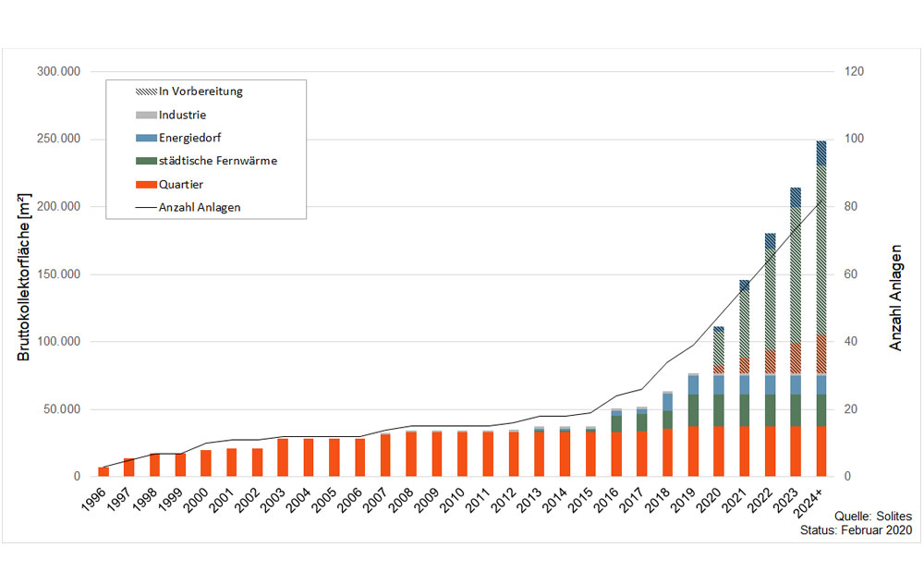Click the hatched In Vorbereitung legend swatch

point(146,91)
